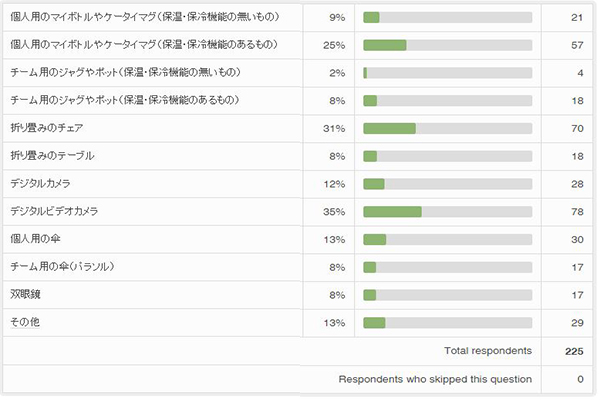Click Respondents who skipped this question
600x400 pixels.
click(x=435, y=379)
